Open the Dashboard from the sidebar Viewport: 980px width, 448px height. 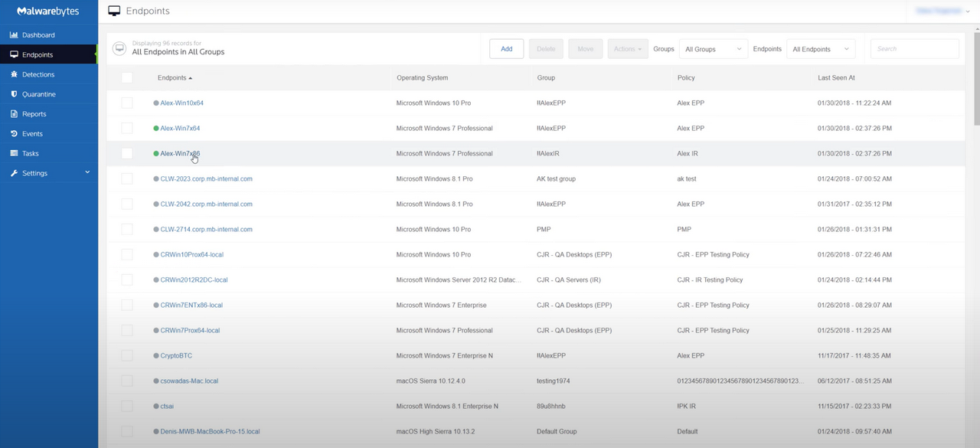[x=34, y=34]
